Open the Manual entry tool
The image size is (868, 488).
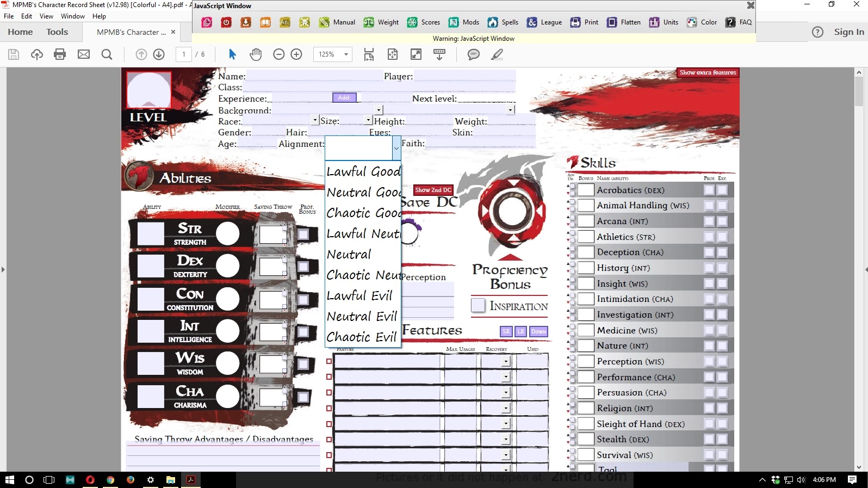point(337,22)
